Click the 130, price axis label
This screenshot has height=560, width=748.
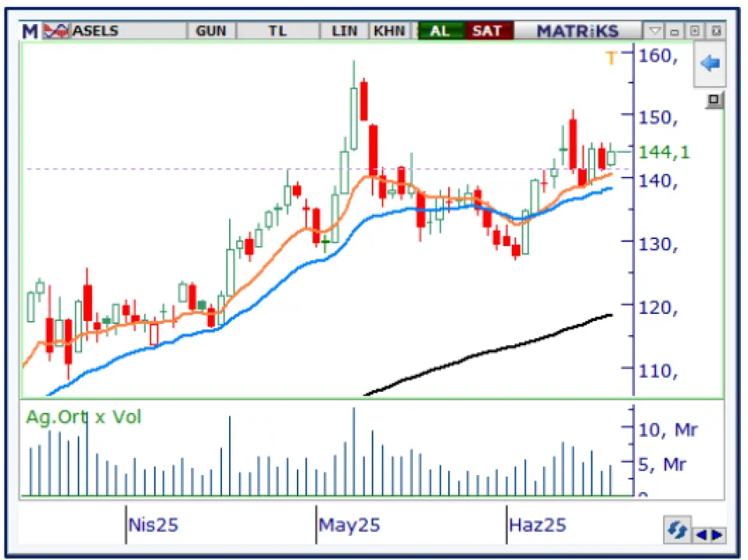point(658,245)
